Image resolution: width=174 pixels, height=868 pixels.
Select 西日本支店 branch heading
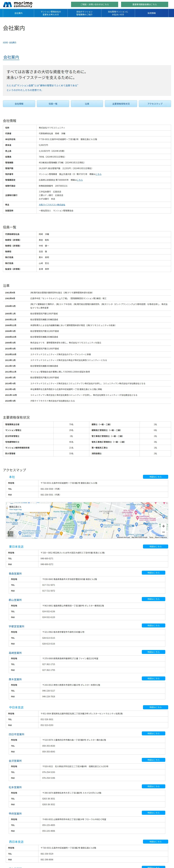coord(16,842)
